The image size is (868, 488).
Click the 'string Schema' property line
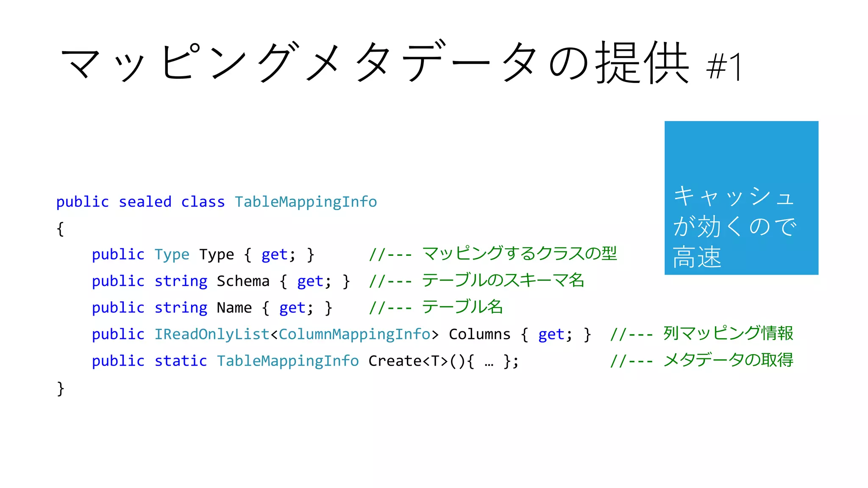(x=221, y=281)
